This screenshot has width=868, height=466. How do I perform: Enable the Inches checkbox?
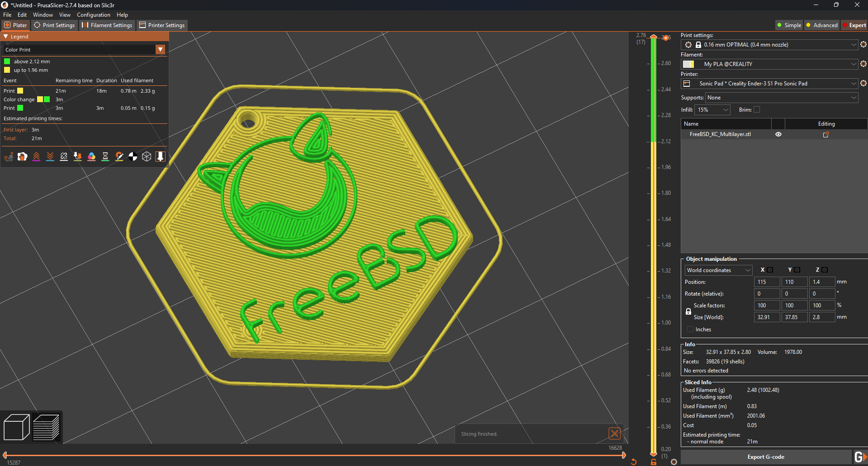[690, 329]
